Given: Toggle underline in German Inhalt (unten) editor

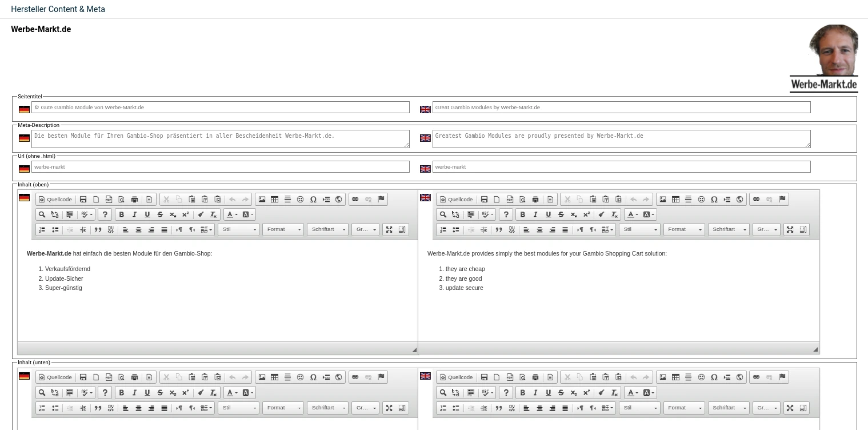Looking at the screenshot, I should point(147,393).
